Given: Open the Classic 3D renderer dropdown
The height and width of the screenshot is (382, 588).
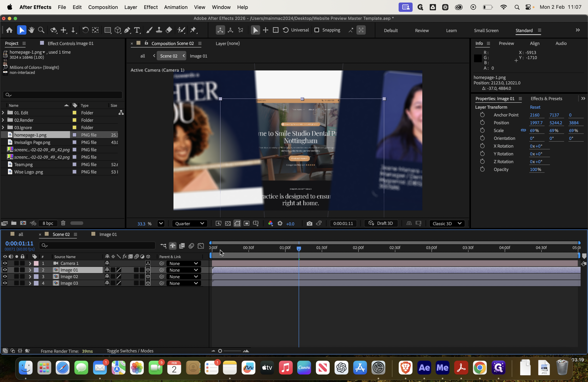Looking at the screenshot, I should click(447, 223).
